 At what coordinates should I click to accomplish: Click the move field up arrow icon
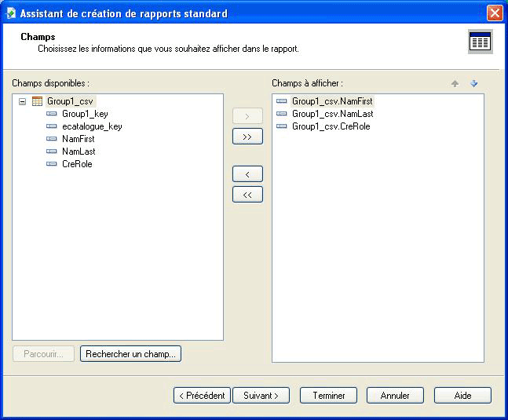455,83
